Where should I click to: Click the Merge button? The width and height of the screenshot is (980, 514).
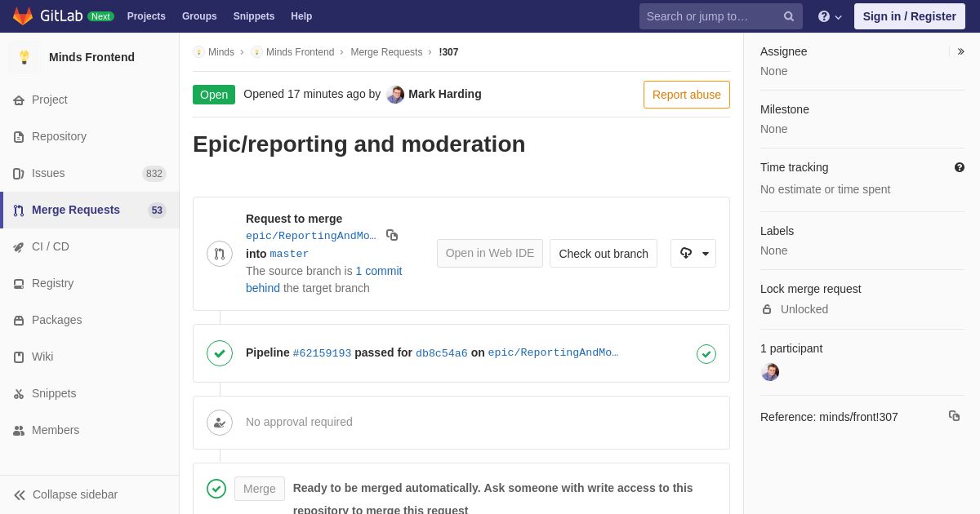pos(260,489)
